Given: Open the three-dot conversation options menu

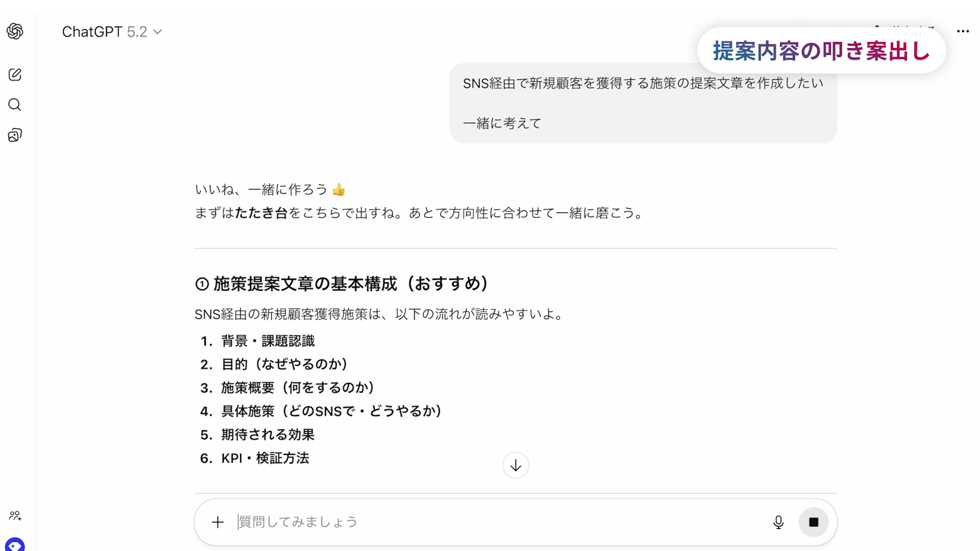Looking at the screenshot, I should click(x=962, y=32).
